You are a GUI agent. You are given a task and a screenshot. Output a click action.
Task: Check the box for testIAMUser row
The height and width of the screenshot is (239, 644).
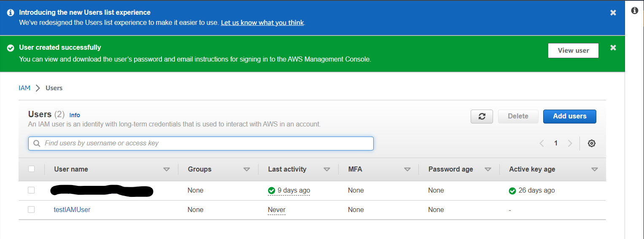tap(31, 209)
